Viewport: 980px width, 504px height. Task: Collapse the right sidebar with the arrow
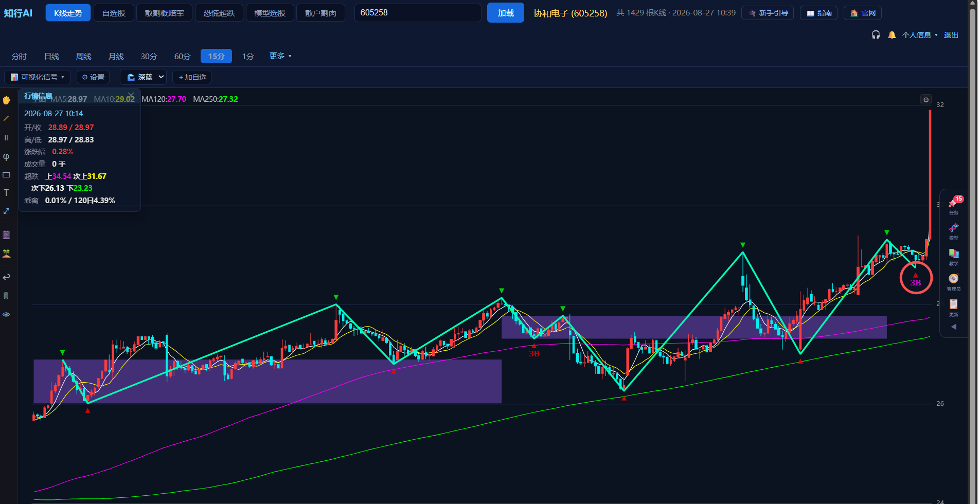click(x=954, y=327)
